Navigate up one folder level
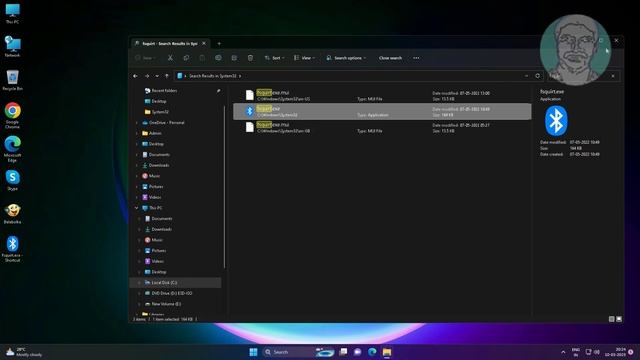This screenshot has width=640, height=360. click(167, 76)
